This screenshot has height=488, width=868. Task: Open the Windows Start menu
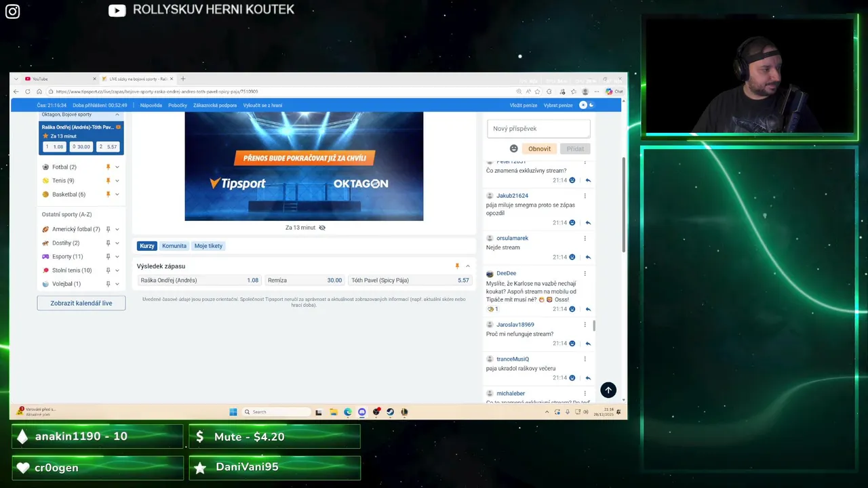point(233,411)
